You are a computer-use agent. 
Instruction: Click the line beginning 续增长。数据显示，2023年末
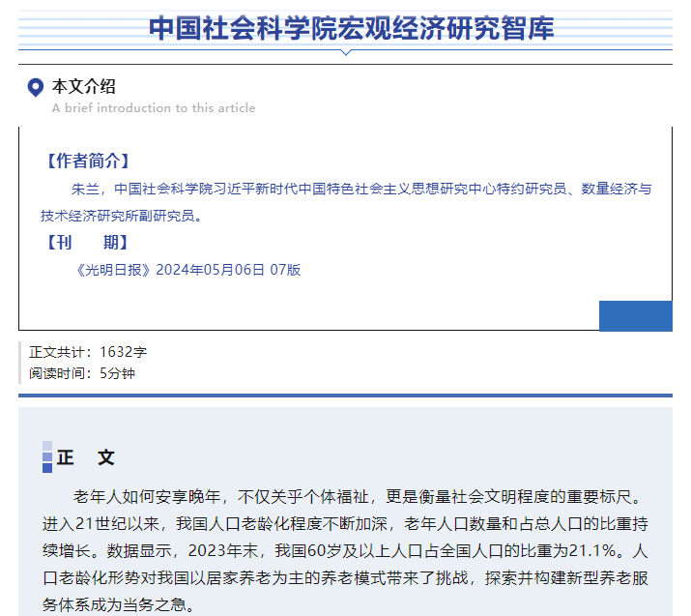point(345,551)
